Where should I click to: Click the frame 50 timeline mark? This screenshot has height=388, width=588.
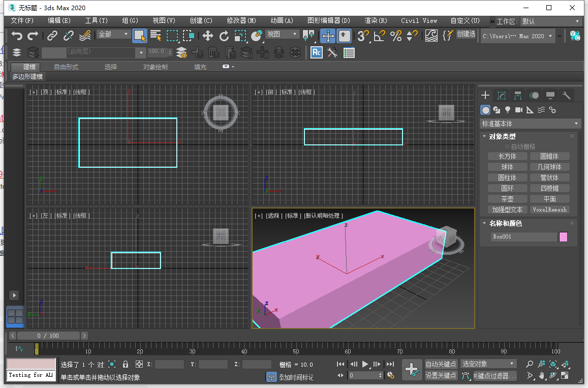tap(296, 351)
